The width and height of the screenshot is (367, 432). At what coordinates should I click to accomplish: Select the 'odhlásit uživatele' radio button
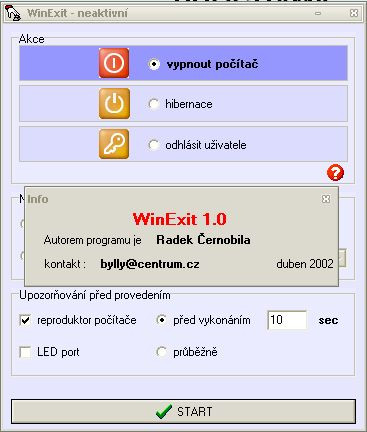[154, 145]
